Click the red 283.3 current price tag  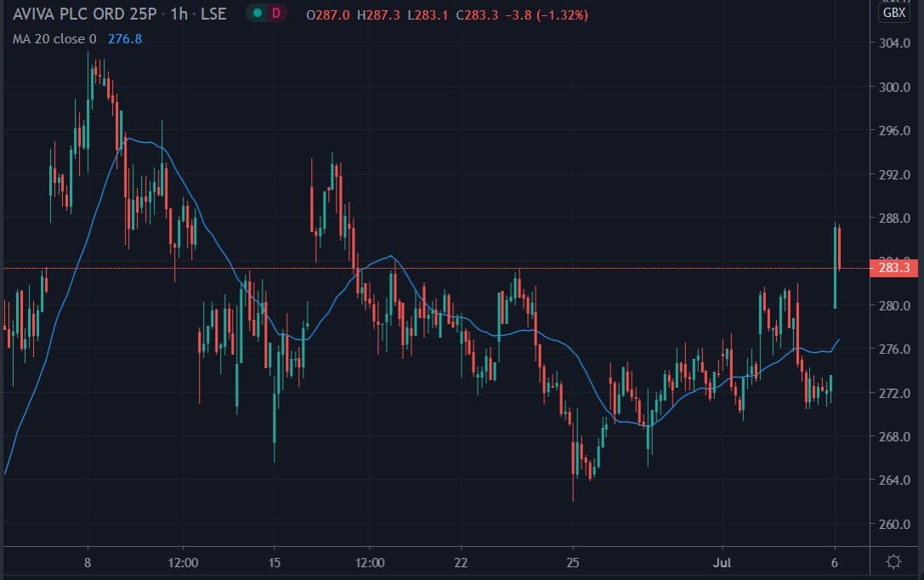895,268
